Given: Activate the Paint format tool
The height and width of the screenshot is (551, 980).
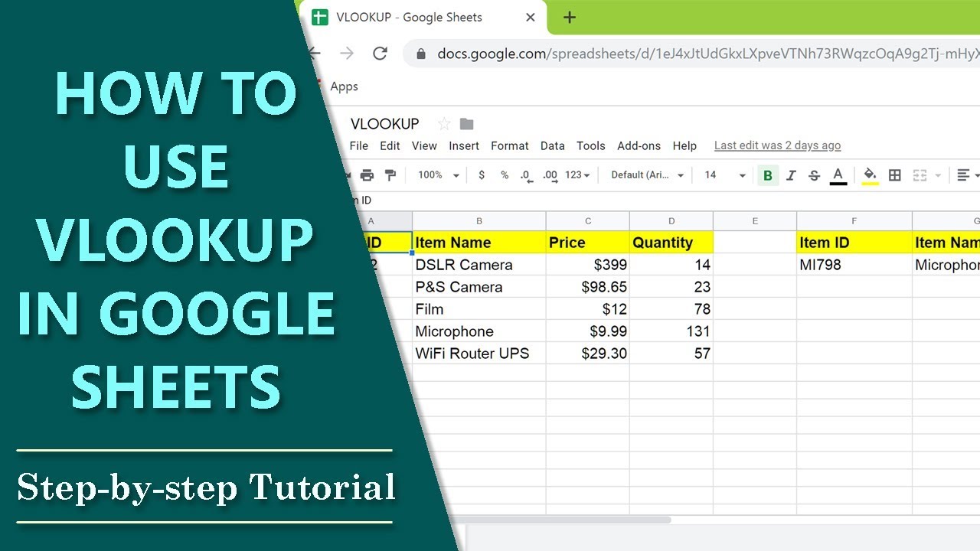Looking at the screenshot, I should coord(390,175).
